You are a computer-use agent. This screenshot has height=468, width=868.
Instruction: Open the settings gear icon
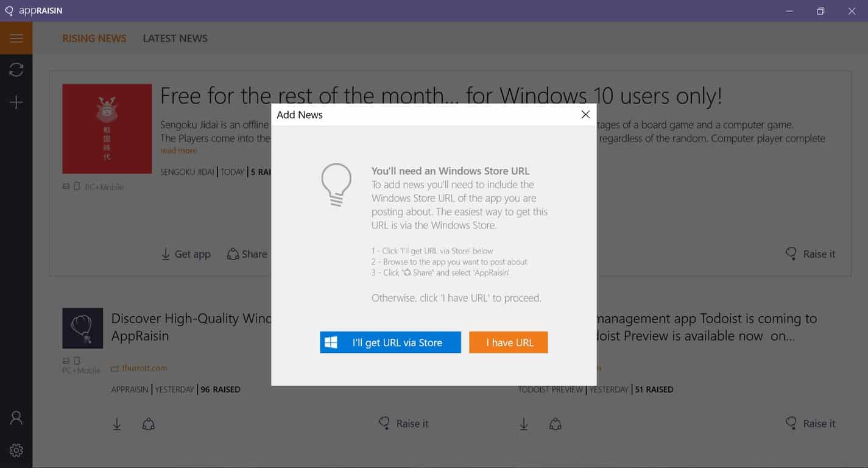click(16, 450)
